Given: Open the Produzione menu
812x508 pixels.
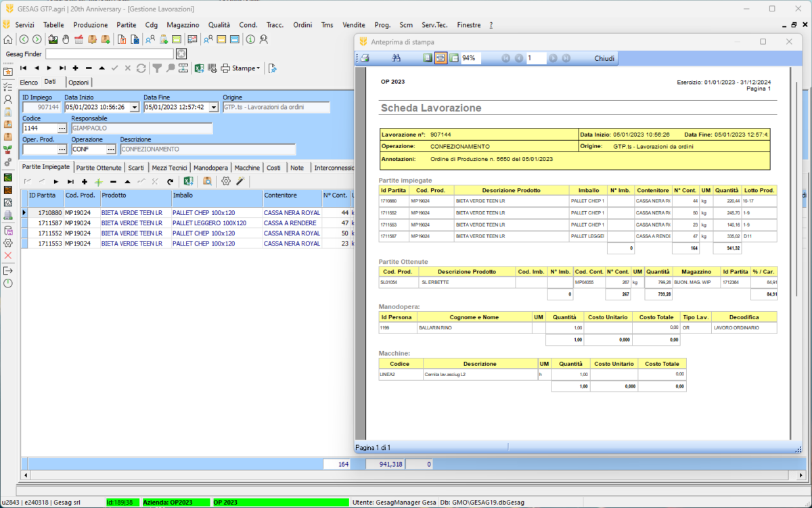Looking at the screenshot, I should (90, 25).
